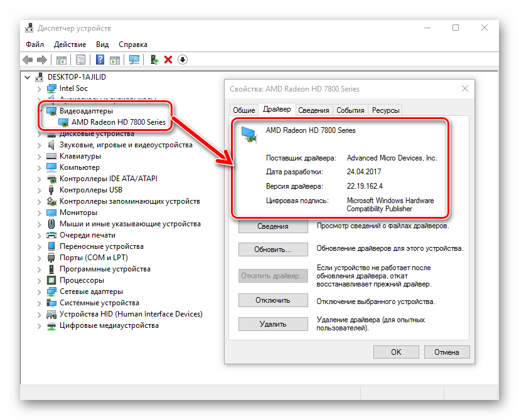Expand the Компьютер node
The image size is (519, 420).
(40, 168)
